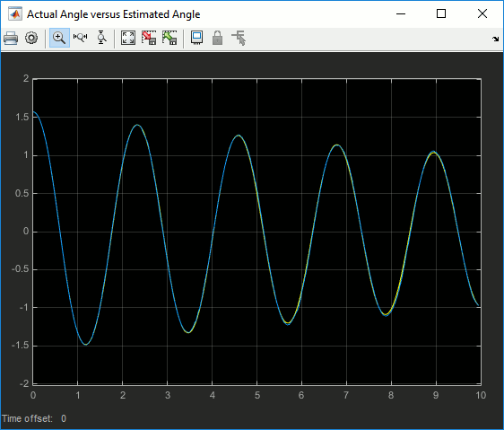The width and height of the screenshot is (504, 430).
Task: Click the lock axes selection icon
Action: [x=218, y=38]
